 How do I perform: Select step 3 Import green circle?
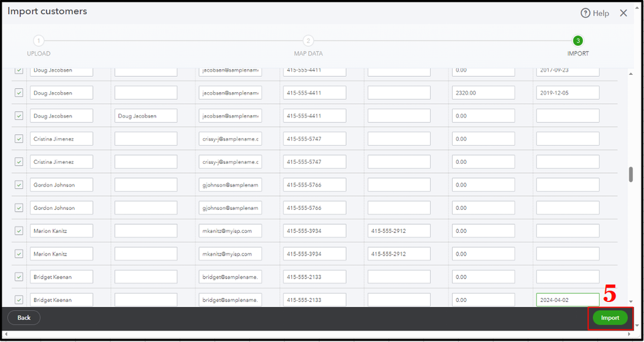578,41
